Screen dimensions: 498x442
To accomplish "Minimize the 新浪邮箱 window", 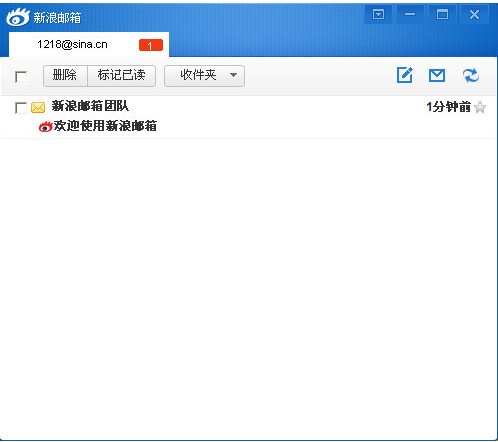I will [x=410, y=14].
